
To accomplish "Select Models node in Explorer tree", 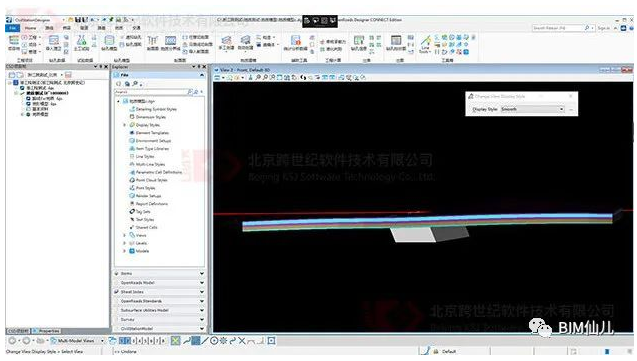I will click(x=142, y=251).
